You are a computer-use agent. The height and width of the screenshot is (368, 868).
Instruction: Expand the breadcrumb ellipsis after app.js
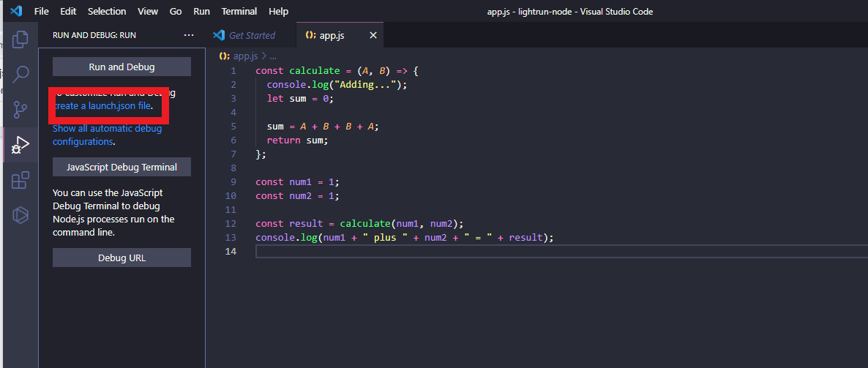(x=273, y=56)
